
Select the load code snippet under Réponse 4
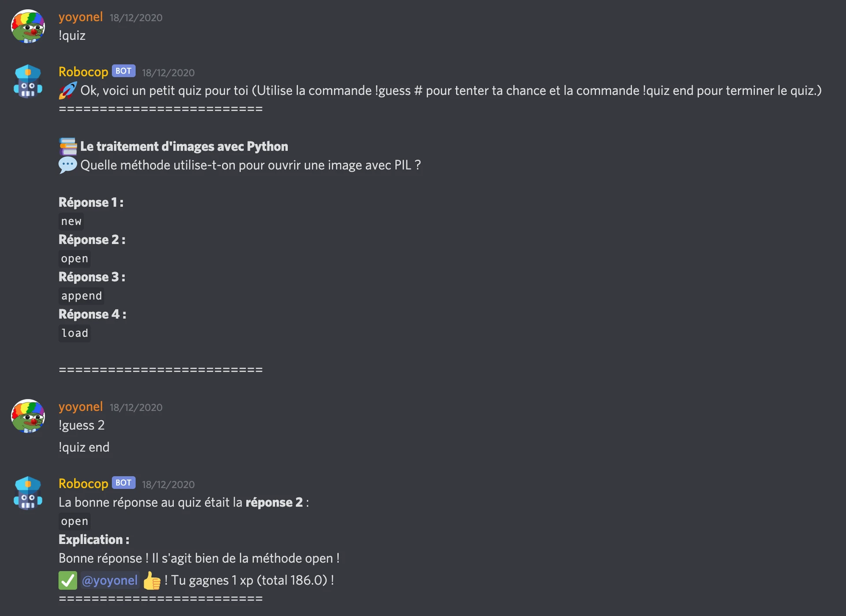point(74,333)
